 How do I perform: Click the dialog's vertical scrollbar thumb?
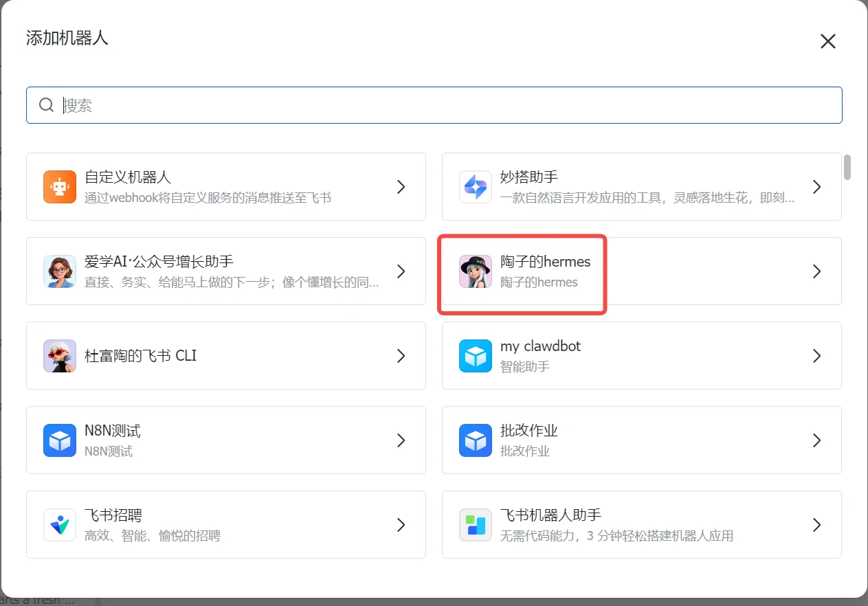(847, 167)
